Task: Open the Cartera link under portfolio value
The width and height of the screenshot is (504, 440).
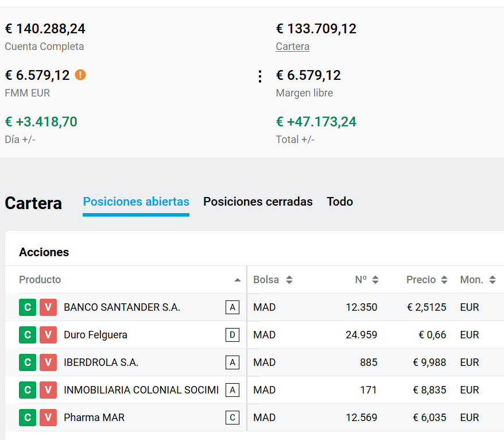Action: pos(293,47)
